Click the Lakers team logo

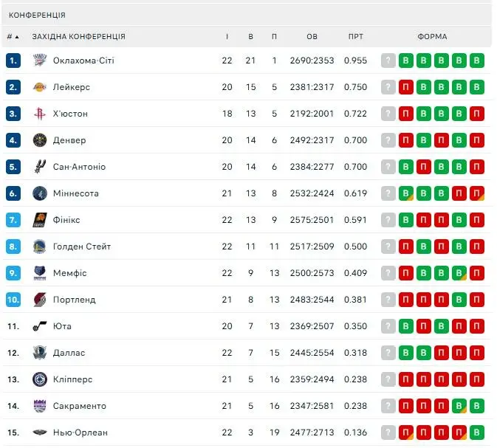tap(40, 87)
